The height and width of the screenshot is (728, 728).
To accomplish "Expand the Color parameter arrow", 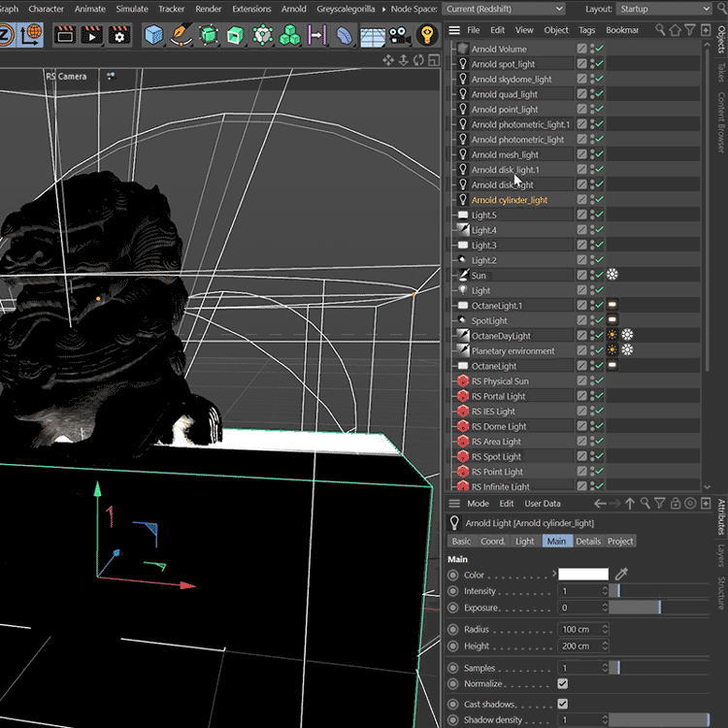I will (x=554, y=575).
